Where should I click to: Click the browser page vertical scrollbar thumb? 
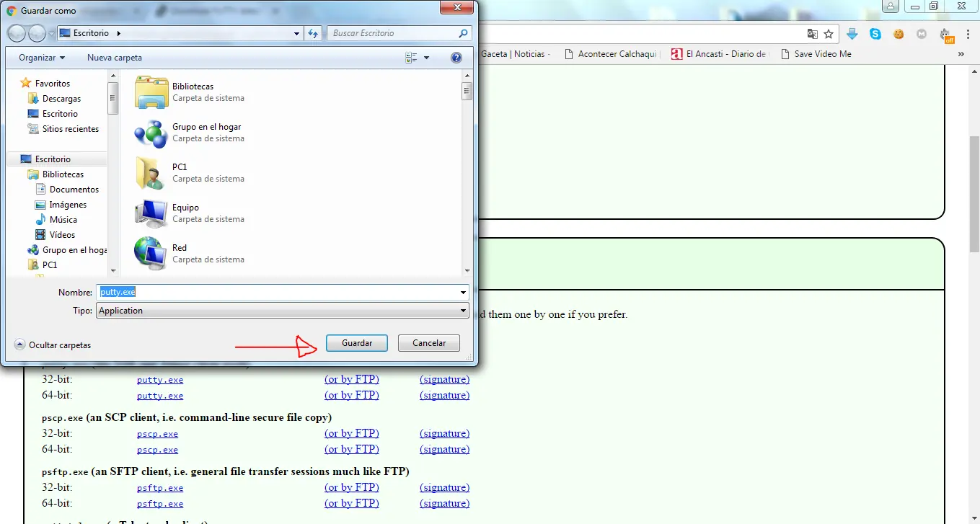pos(974,193)
